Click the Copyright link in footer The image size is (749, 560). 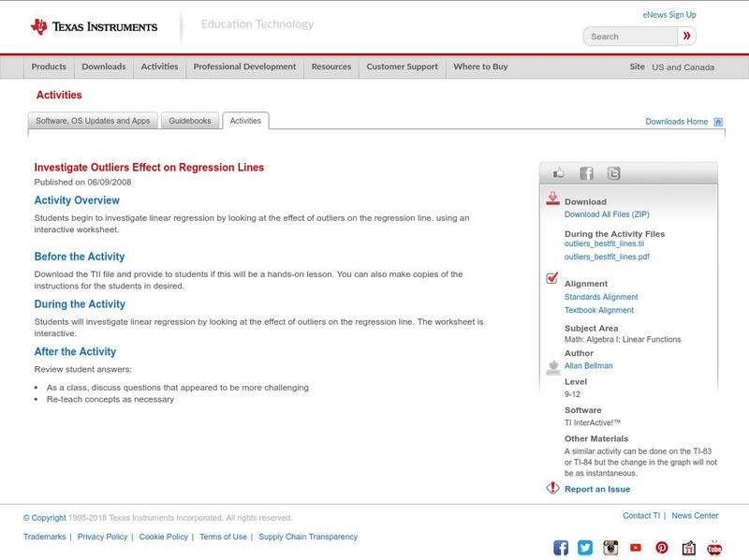coord(44,518)
